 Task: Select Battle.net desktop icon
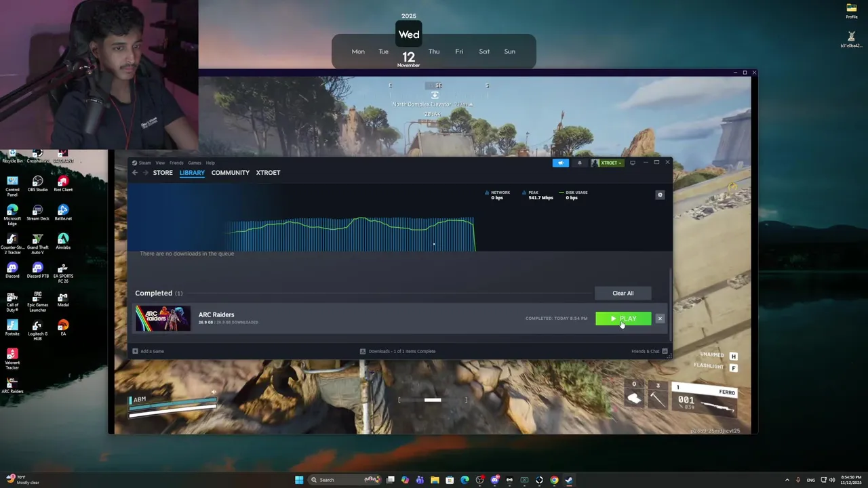63,213
